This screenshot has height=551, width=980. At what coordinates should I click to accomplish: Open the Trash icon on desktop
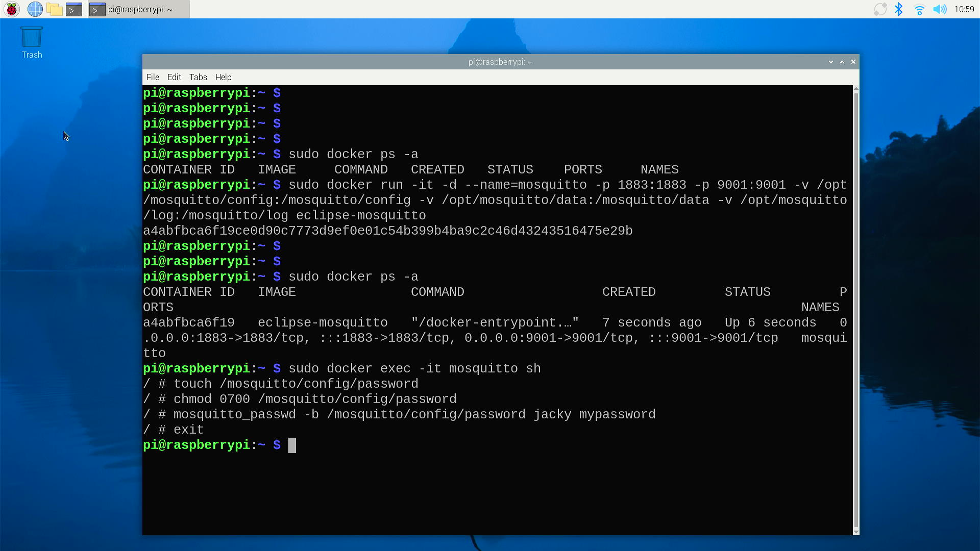tap(32, 43)
